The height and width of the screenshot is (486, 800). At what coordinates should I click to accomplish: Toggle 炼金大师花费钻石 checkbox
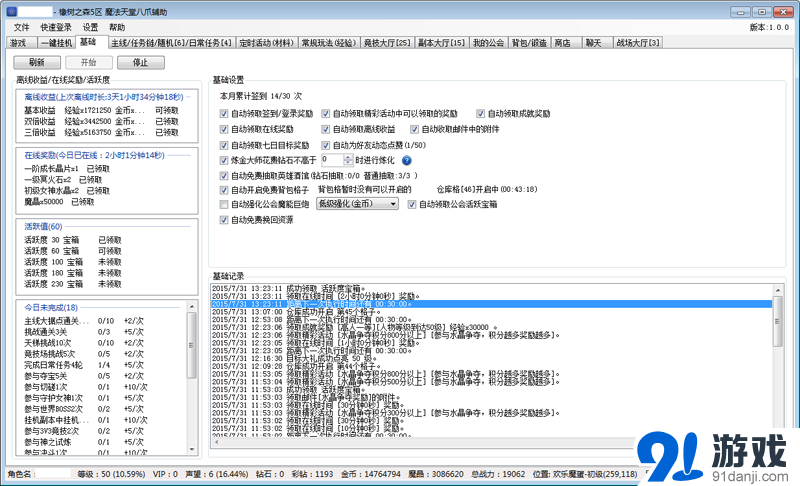pyautogui.click(x=223, y=161)
